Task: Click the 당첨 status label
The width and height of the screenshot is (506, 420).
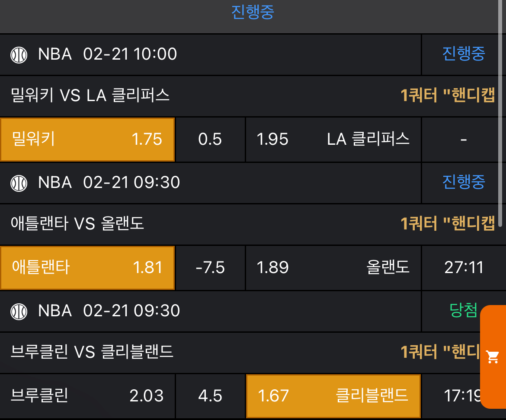Action: (x=463, y=310)
